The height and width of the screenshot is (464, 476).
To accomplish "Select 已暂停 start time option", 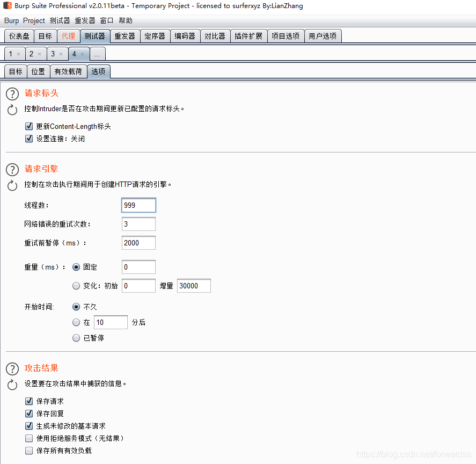I will [x=76, y=338].
